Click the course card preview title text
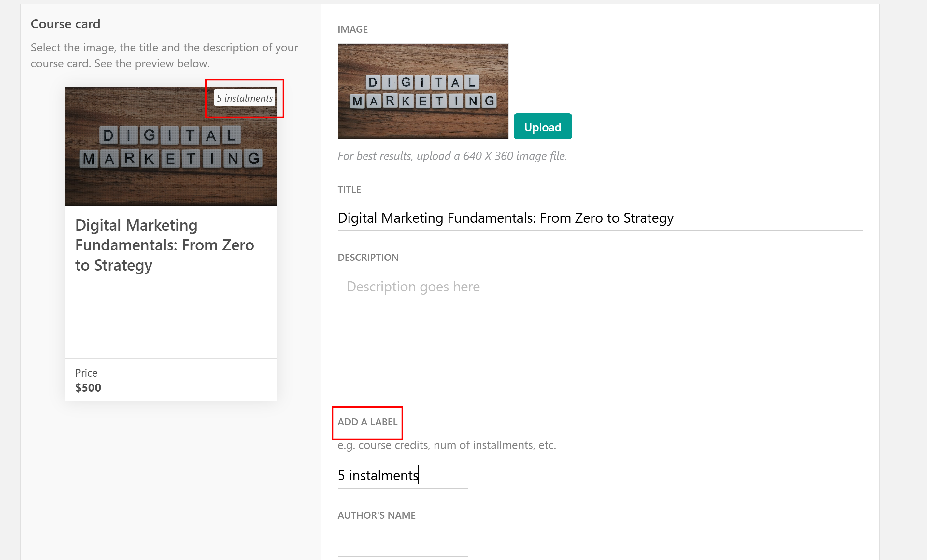The height and width of the screenshot is (560, 927). pos(164,245)
